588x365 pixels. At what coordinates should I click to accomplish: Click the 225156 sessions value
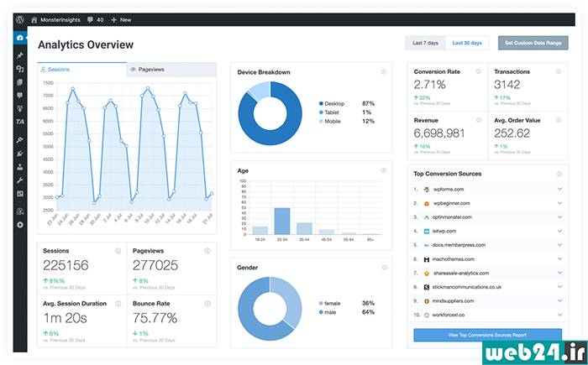coord(66,265)
